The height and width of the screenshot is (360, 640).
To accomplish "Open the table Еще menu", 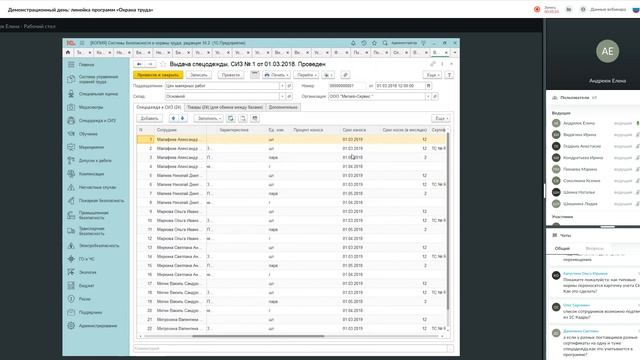I will (441, 118).
